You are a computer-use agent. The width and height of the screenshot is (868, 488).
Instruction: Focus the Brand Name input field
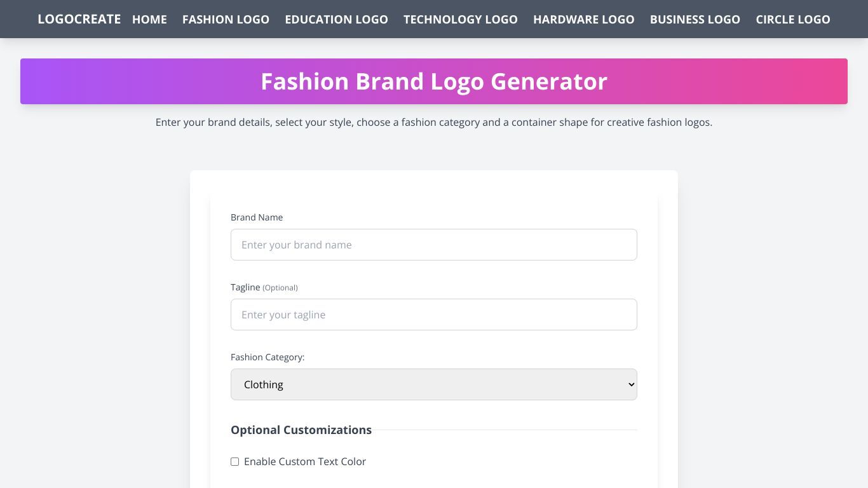[x=434, y=245]
